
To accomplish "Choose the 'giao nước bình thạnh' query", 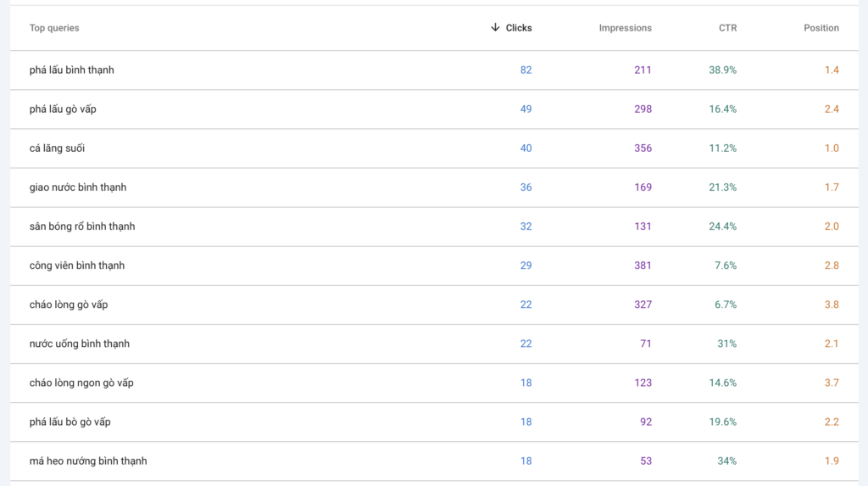I will 78,187.
